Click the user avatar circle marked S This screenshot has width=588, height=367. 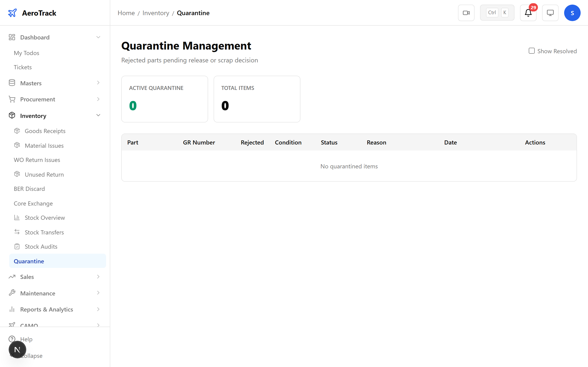click(572, 13)
